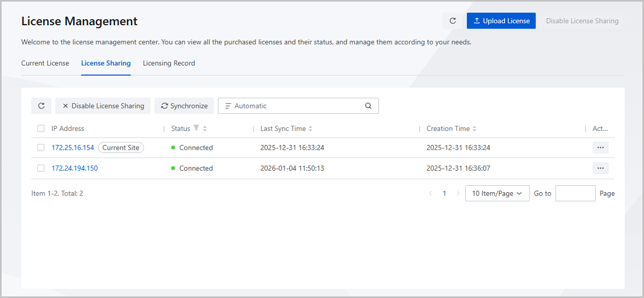Sort by Status column arrows
Screen dimensions: 644x298
point(204,129)
